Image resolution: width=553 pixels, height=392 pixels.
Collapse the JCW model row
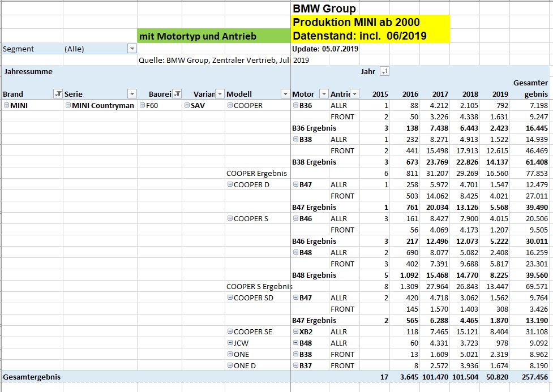click(230, 343)
